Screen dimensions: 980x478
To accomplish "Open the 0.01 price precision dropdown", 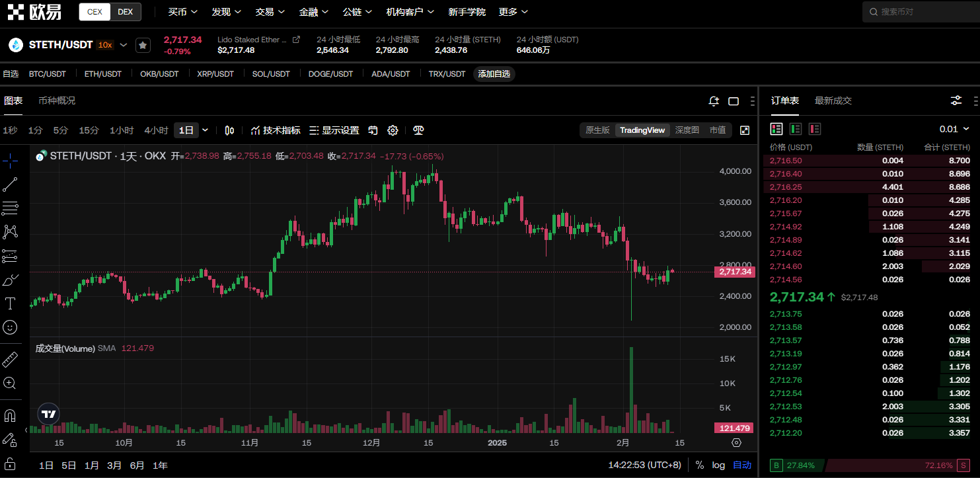I will 954,129.
